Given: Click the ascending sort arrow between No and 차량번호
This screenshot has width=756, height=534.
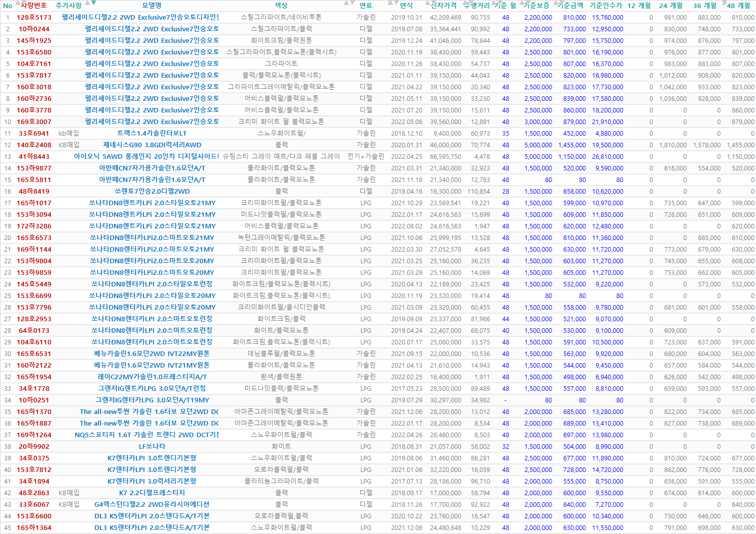Looking at the screenshot, I should [17, 3].
